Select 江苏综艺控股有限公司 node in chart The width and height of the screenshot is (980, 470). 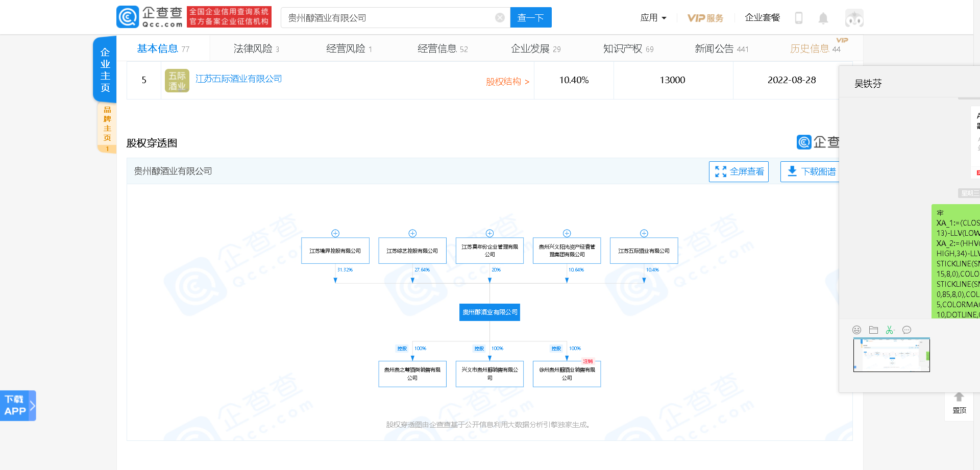tap(412, 251)
